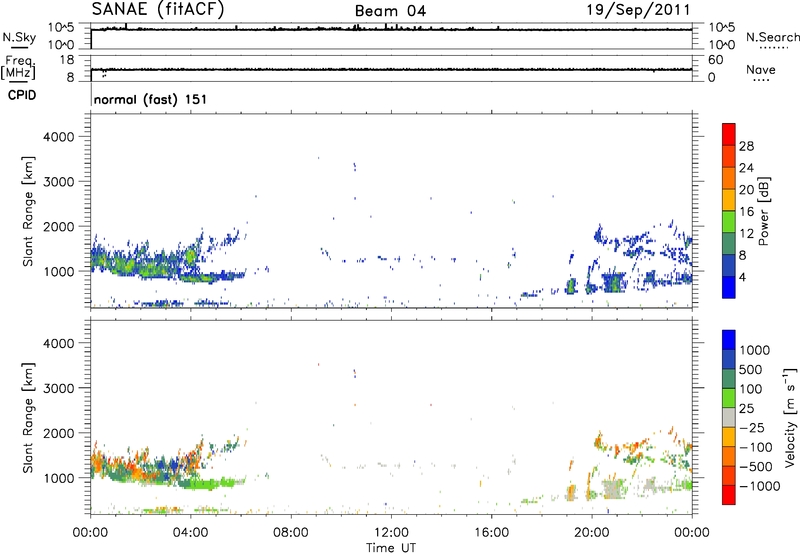Click the "-25" tick on the velocity colorbar

[750, 428]
